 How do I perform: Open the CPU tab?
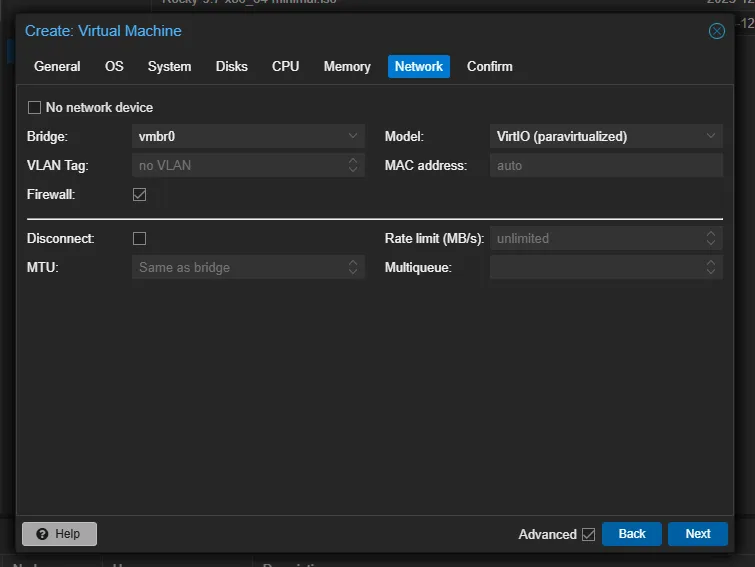[x=285, y=66]
